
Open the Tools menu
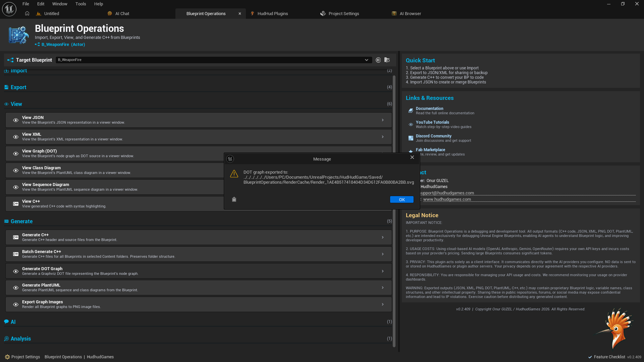80,4
